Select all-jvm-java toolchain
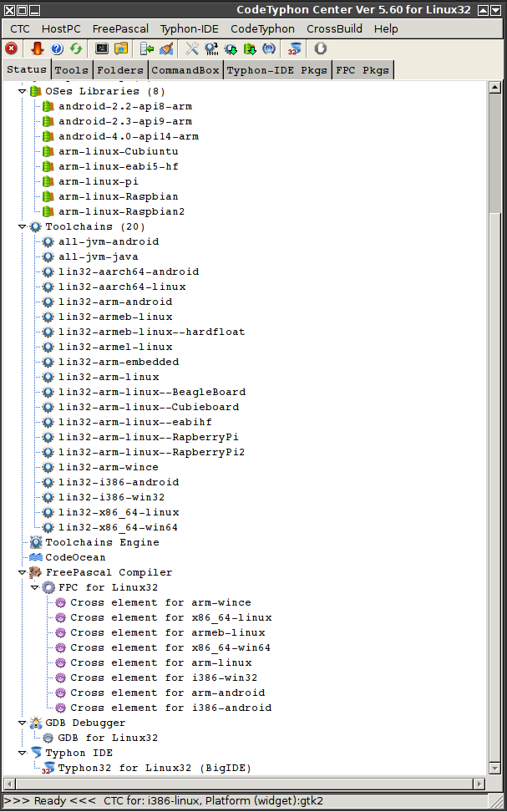This screenshot has width=507, height=812. point(98,256)
